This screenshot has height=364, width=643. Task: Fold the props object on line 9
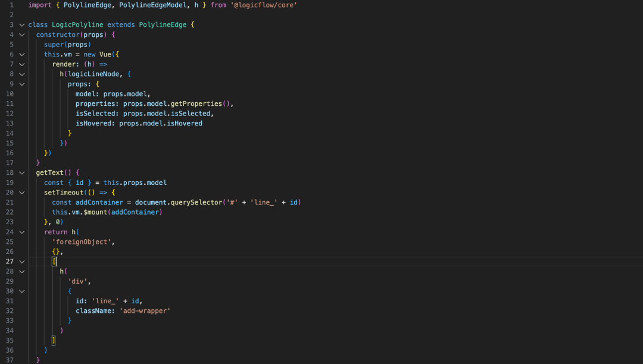click(x=22, y=84)
